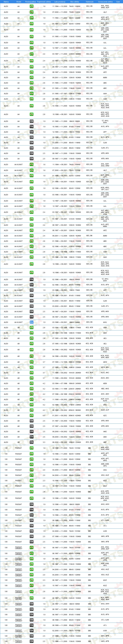The height and width of the screenshot is (644, 123).
Task: Click the 175kW / 238KM power cell
Action: tap(75, 405)
